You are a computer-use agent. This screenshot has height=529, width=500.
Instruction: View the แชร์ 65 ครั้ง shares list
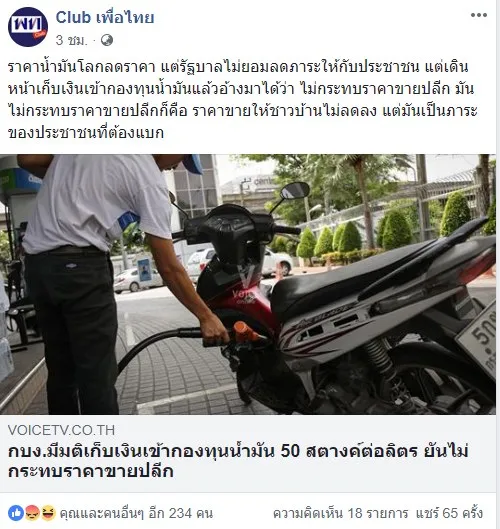pyautogui.click(x=449, y=513)
